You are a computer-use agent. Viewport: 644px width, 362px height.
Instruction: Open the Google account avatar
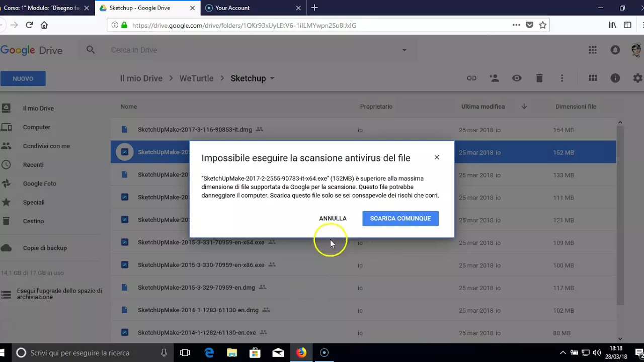coord(636,50)
